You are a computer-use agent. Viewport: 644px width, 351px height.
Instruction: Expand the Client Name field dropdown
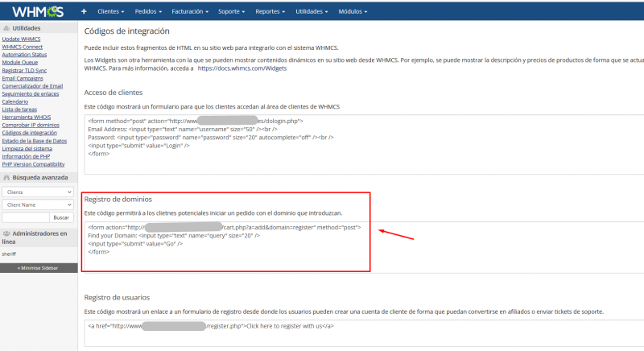click(x=38, y=205)
